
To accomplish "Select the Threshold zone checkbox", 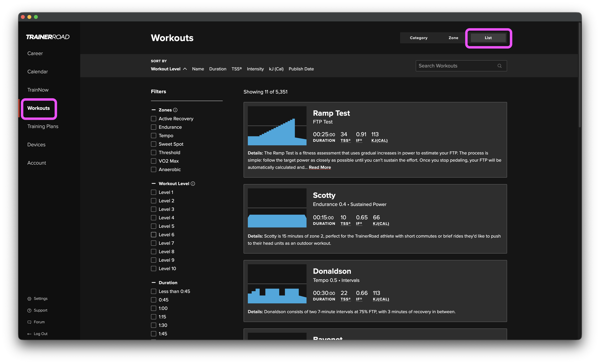I will pos(153,153).
